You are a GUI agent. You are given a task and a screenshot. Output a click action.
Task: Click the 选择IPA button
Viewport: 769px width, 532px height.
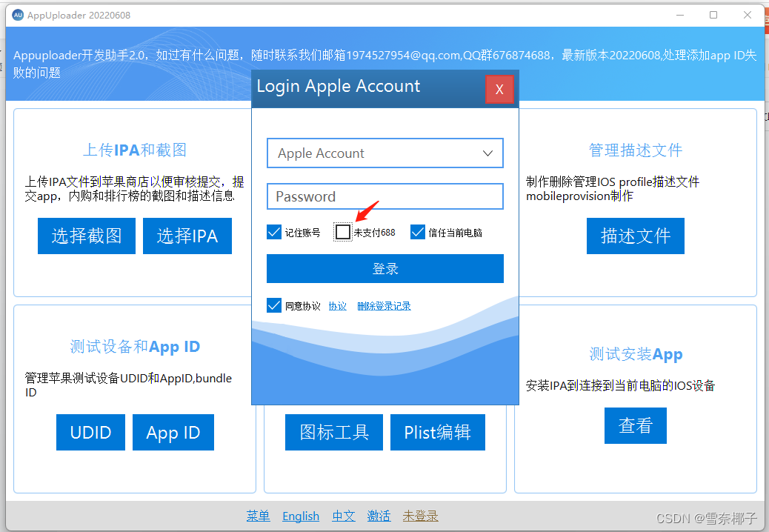(187, 236)
